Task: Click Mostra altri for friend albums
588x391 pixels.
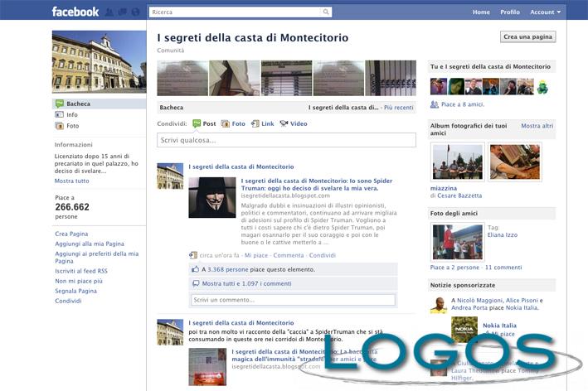Action: pyautogui.click(x=537, y=126)
